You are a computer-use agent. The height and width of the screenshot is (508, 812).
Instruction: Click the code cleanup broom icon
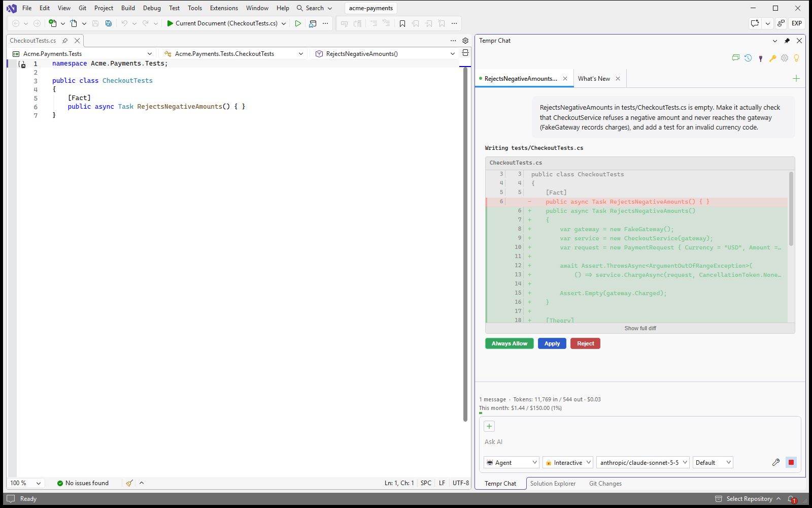[x=129, y=483]
